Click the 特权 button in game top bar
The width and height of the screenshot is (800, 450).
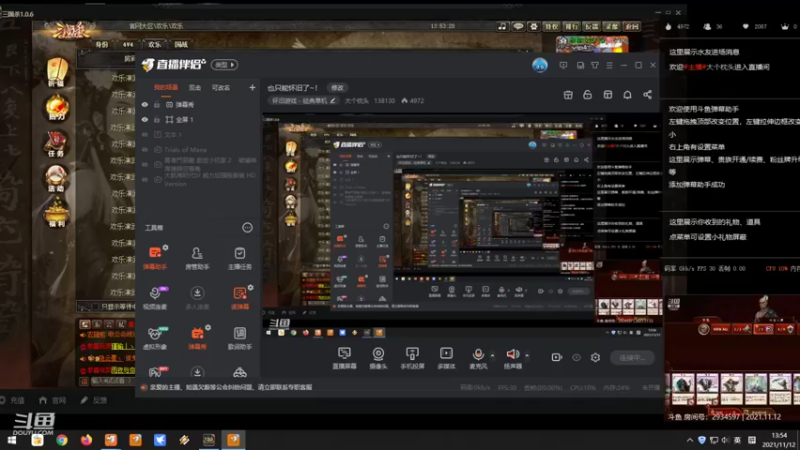(552, 26)
